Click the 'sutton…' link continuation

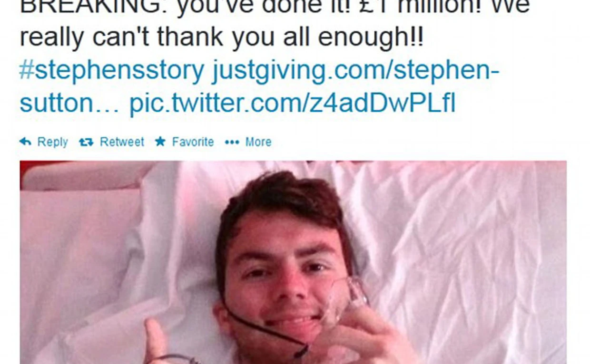[x=69, y=103]
